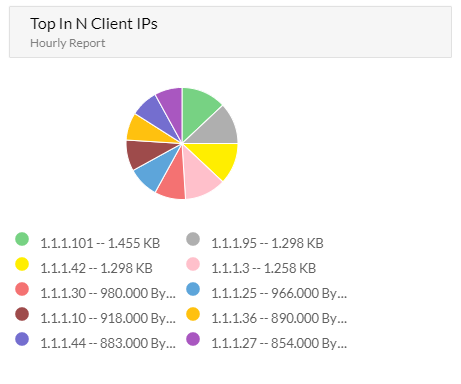Select the green pie slice
461x384 pixels.
198,112
